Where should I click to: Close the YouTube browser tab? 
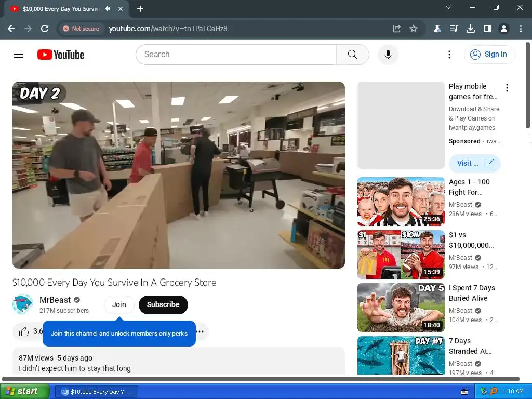(121, 9)
